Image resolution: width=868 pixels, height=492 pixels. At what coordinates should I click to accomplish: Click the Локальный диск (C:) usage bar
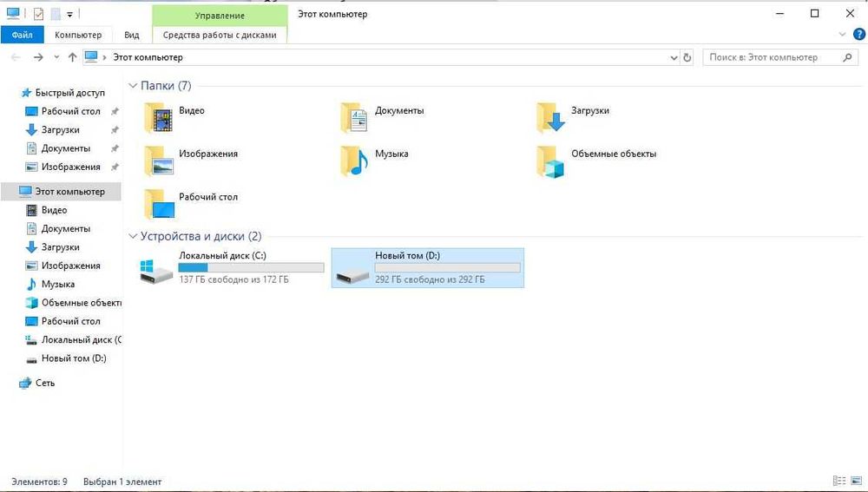pos(252,268)
